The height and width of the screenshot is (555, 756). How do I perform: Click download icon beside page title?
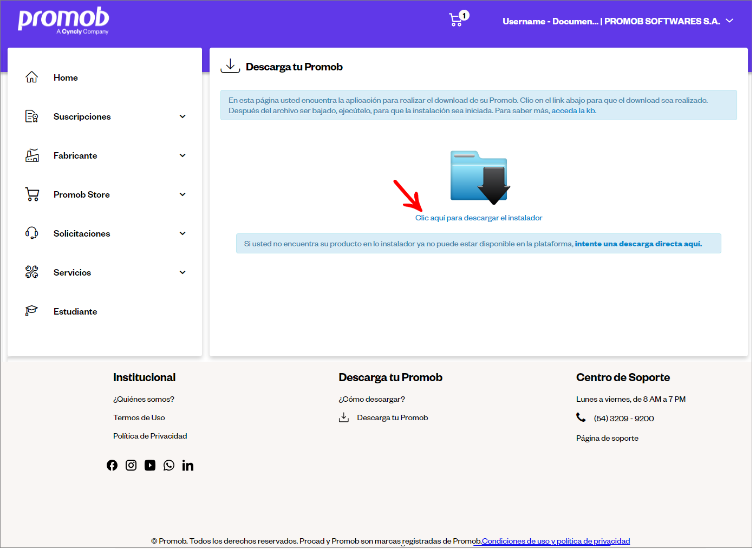coord(230,66)
